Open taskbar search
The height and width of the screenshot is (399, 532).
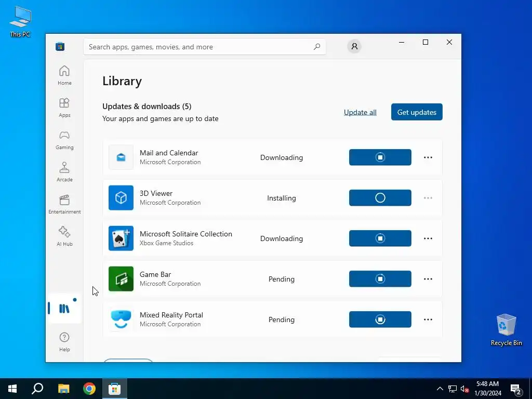[37, 389]
